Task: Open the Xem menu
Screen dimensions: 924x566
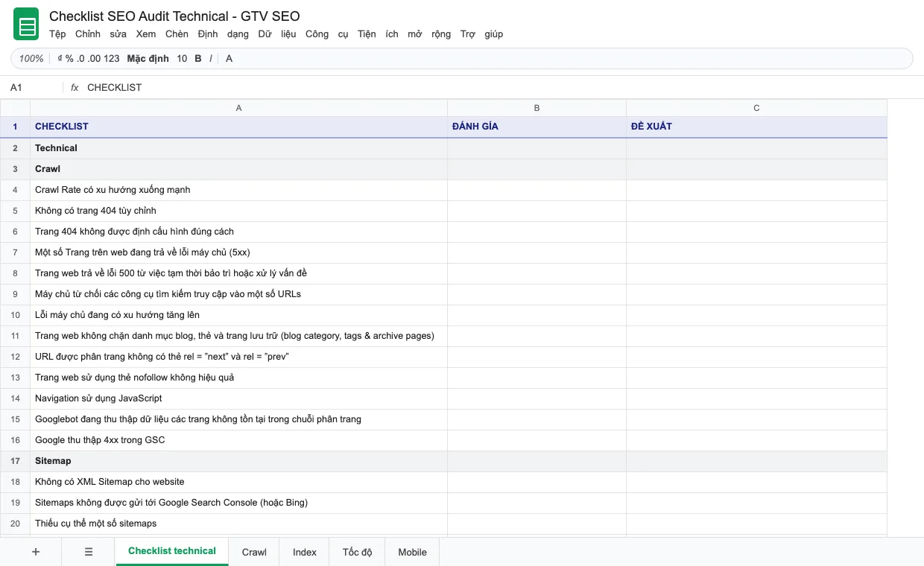Action: click(x=146, y=34)
